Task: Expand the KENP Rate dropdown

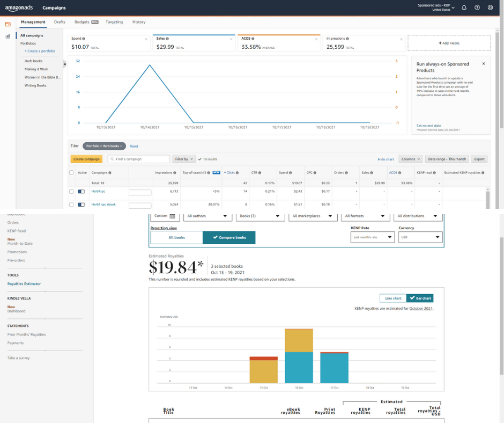Action: (372, 237)
